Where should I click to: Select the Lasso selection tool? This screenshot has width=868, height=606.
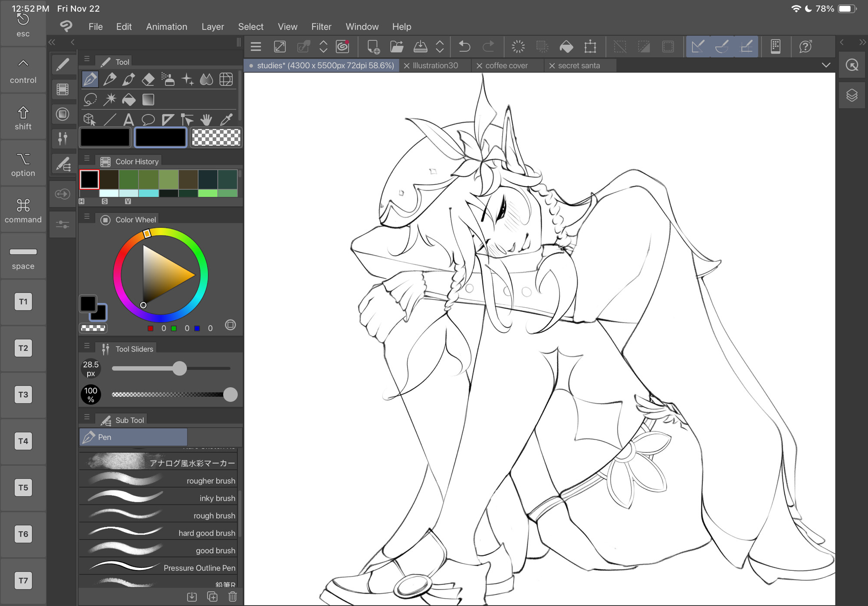tap(90, 99)
